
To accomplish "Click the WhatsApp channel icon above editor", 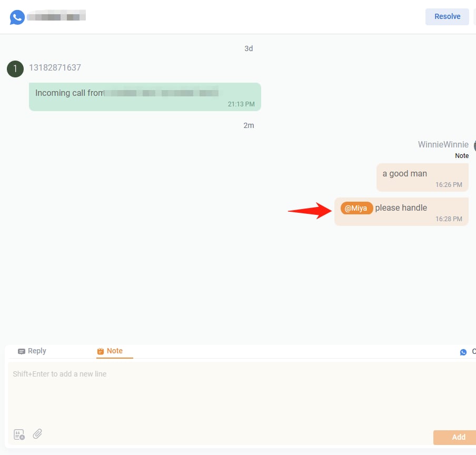I will tap(463, 352).
